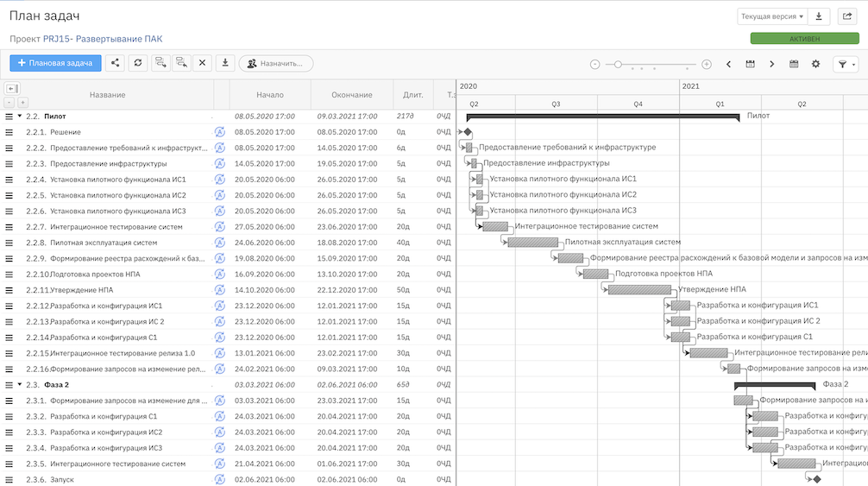
Task: Select the 'Пилотная эксплуатация систем' task row
Action: tap(104, 243)
